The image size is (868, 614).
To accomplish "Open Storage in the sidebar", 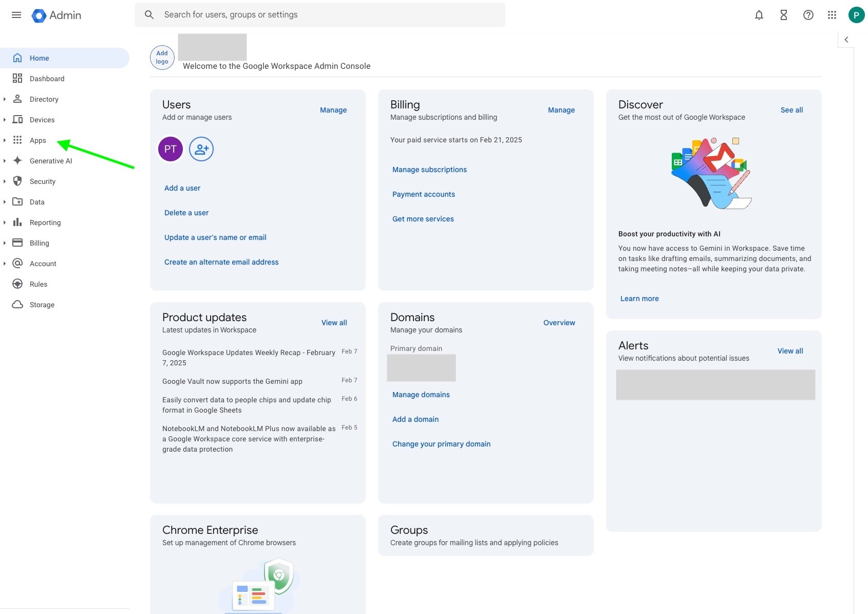I will click(x=42, y=305).
